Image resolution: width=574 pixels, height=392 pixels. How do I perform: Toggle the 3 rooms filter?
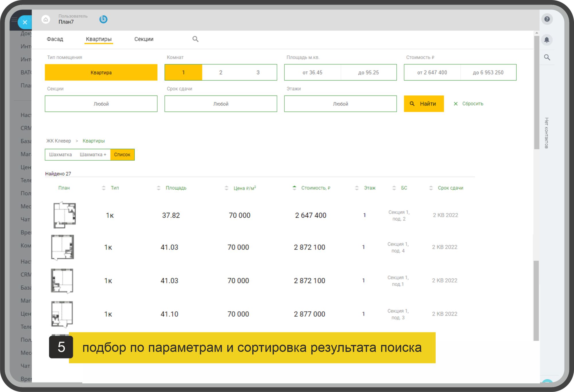coord(258,73)
